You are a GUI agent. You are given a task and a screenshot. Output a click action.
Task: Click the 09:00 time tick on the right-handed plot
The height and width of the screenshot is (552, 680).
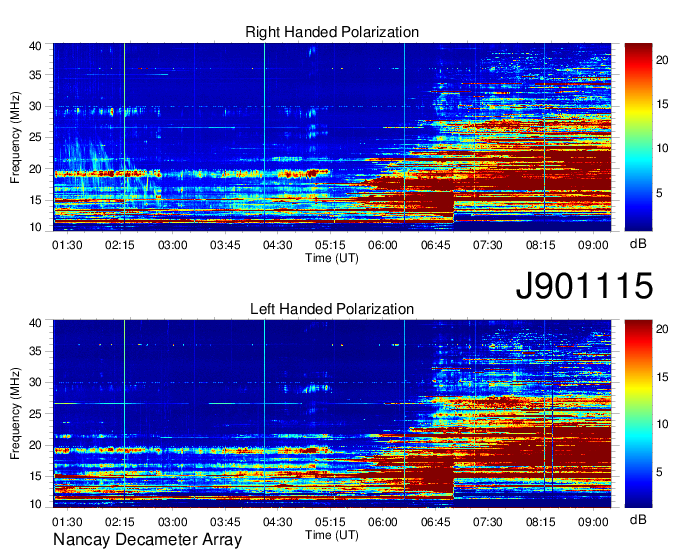point(593,245)
